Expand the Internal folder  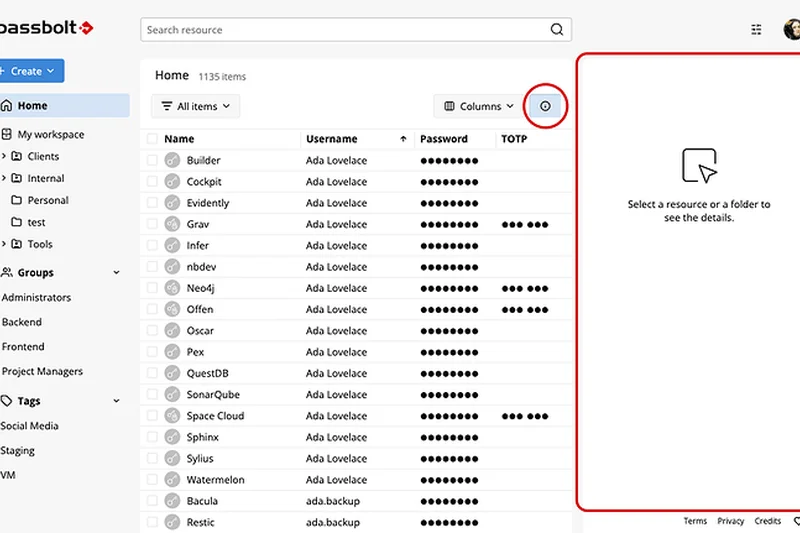[4, 178]
